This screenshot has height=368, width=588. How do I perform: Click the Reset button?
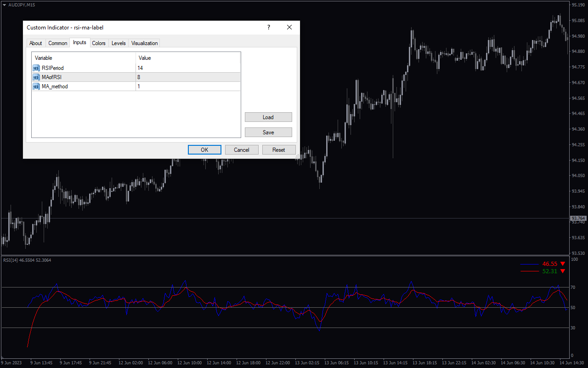[x=279, y=150]
